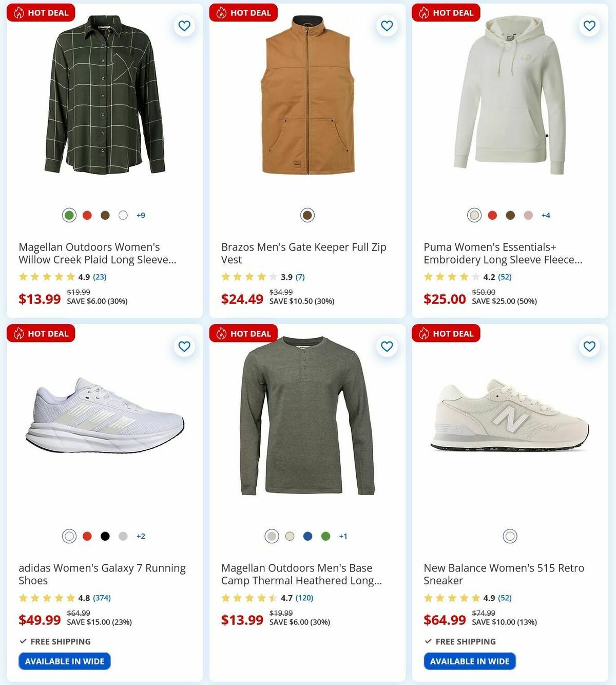Favorite the Brazos Gate Keeper vest
This screenshot has width=616, height=685.
tap(387, 26)
